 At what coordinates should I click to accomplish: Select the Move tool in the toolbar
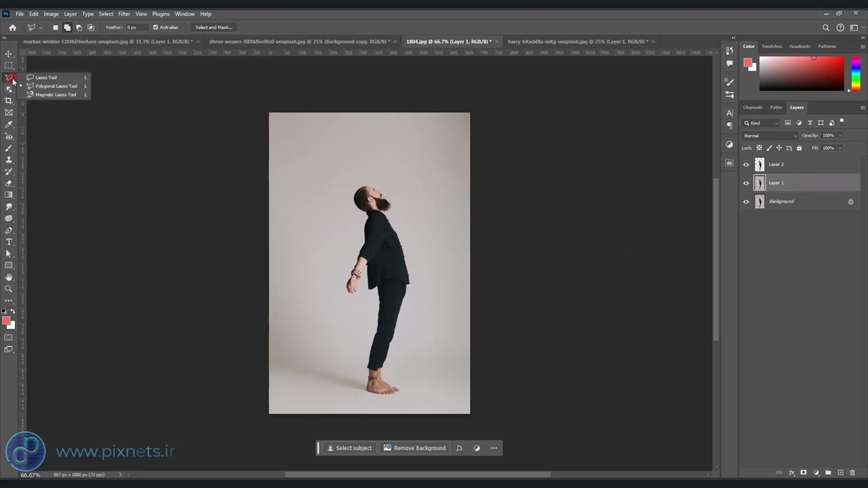tap(9, 54)
